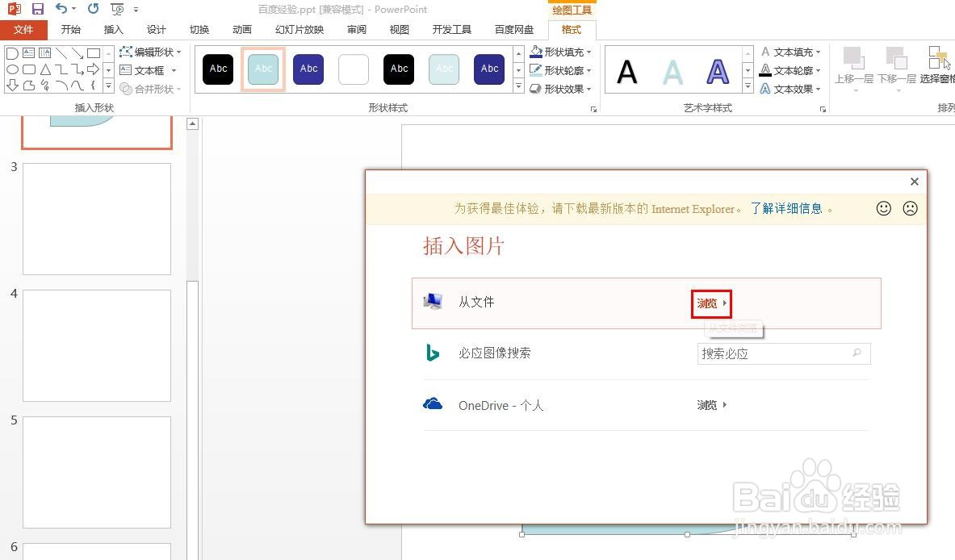955x560 pixels.
Task: Open the 开发工具 tab
Action: [x=452, y=29]
